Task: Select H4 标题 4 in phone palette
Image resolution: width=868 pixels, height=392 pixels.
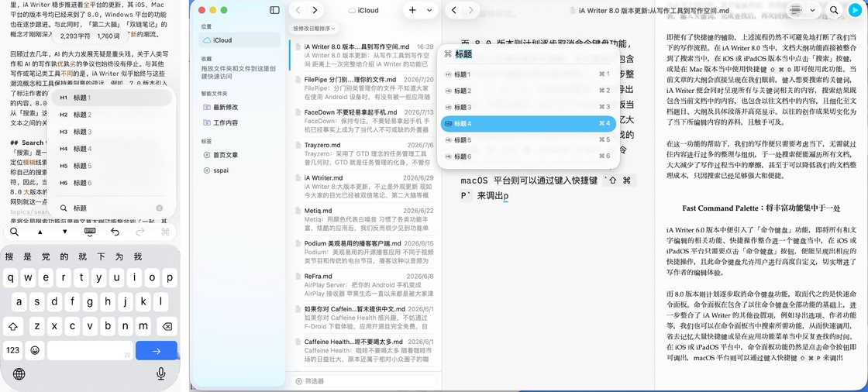Action: (x=112, y=149)
